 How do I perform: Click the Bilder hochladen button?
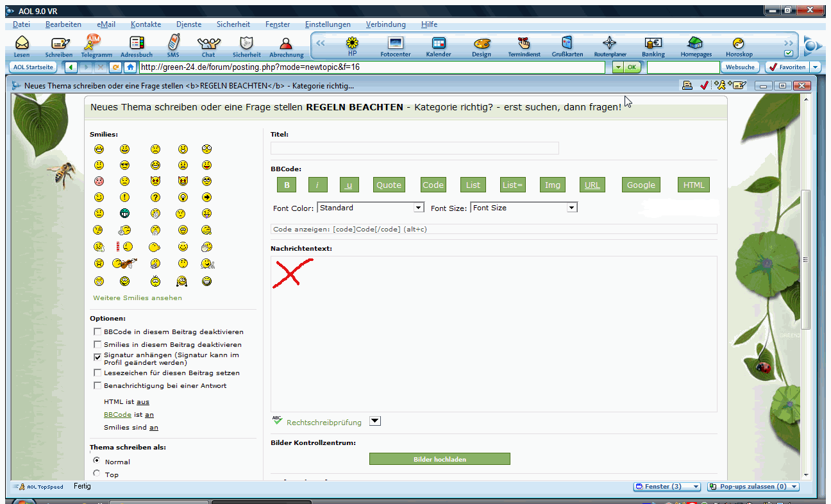439,459
